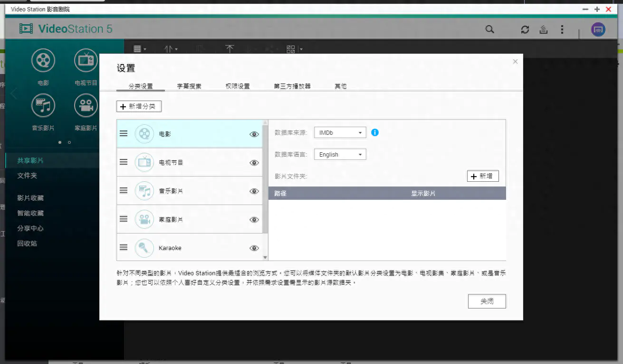623x364 pixels.
Task: Select the 家庭影片 camcorder category icon
Action: (144, 219)
